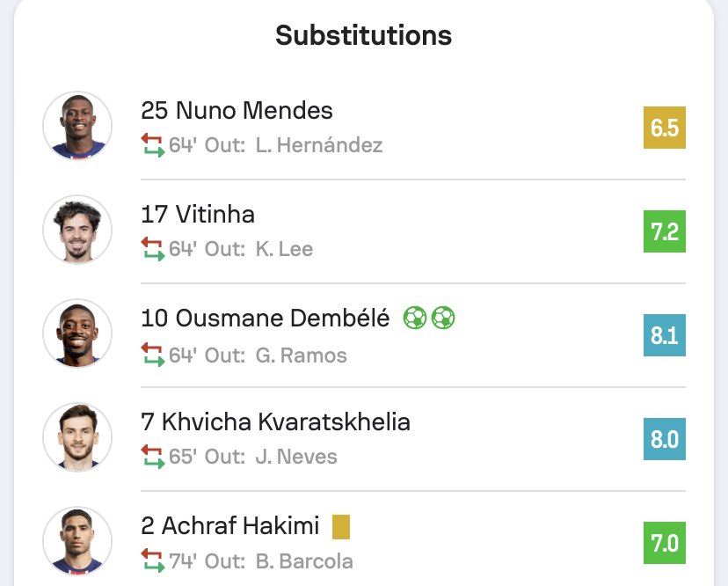
Task: Open Ousmane Dembélé player photo
Action: (x=77, y=333)
